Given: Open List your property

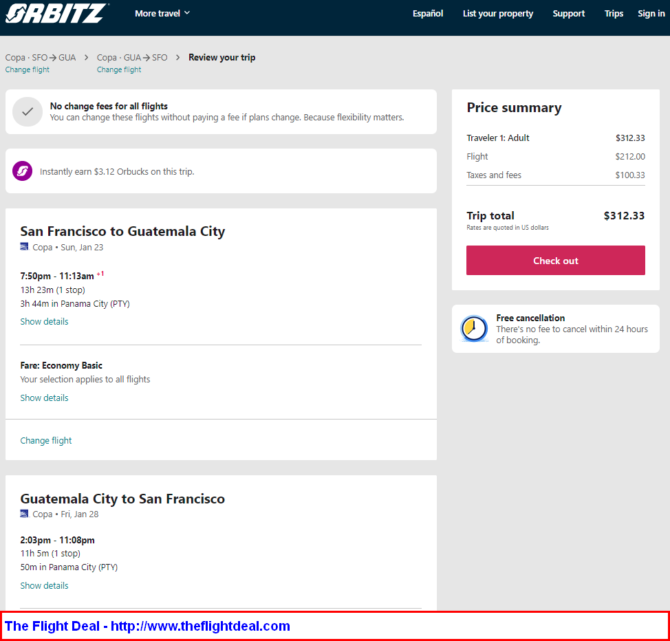Looking at the screenshot, I should (498, 13).
